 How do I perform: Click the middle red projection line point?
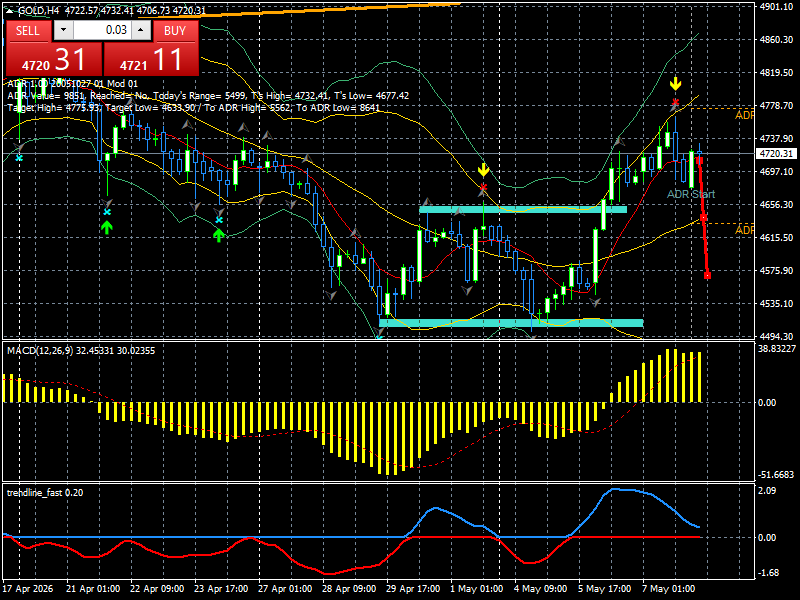point(704,218)
